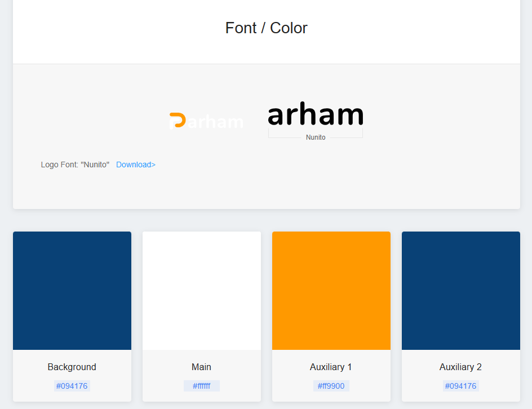Select the Auxiliary 2 dark blue swatch
Viewport: 532px width, 409px height.
(461, 291)
